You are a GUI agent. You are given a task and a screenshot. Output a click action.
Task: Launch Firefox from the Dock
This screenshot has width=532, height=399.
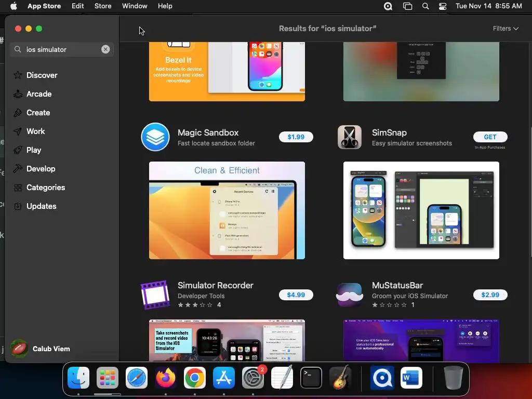pyautogui.click(x=166, y=377)
